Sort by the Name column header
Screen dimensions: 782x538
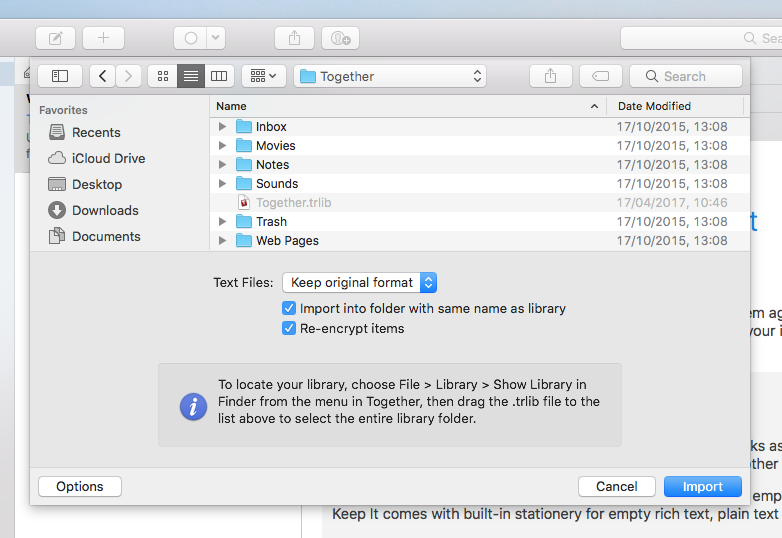pyautogui.click(x=408, y=106)
